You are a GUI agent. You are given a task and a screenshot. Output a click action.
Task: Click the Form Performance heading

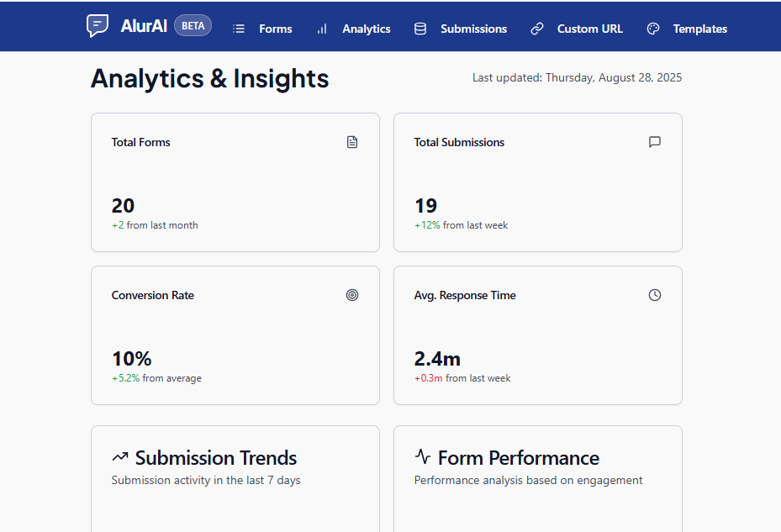519,458
